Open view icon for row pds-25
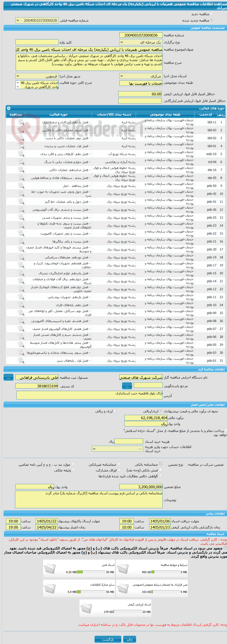The height and width of the screenshot is (644, 227). [x=21, y=218]
